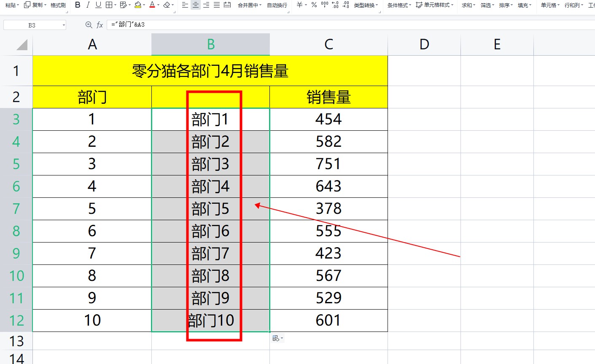Apply percent style format
This screenshot has height=364, width=595.
pos(314,5)
